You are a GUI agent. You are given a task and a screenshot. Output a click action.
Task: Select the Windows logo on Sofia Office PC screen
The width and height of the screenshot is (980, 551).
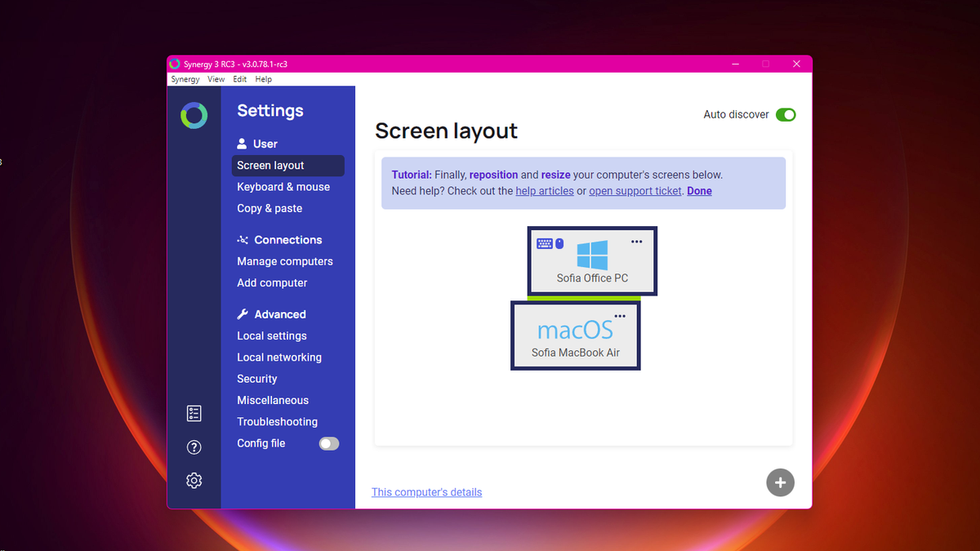tap(593, 255)
